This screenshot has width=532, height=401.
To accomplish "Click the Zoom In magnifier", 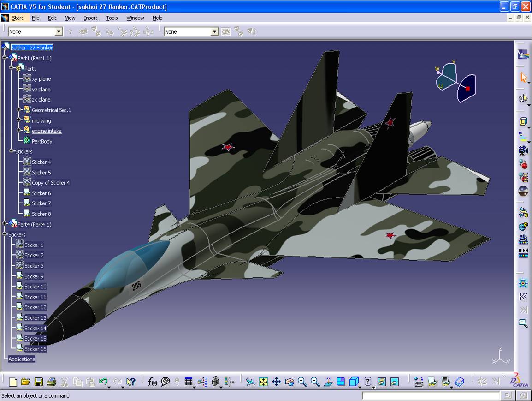I will pyautogui.click(x=302, y=382).
